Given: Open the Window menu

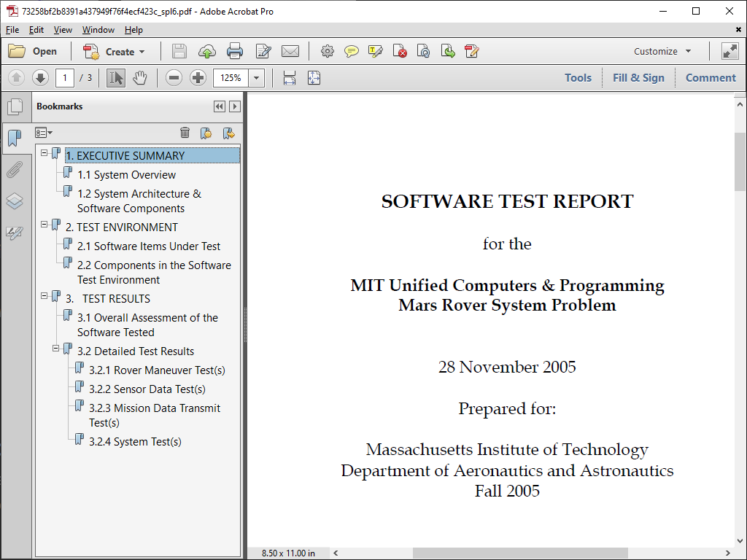Looking at the screenshot, I should (98, 29).
